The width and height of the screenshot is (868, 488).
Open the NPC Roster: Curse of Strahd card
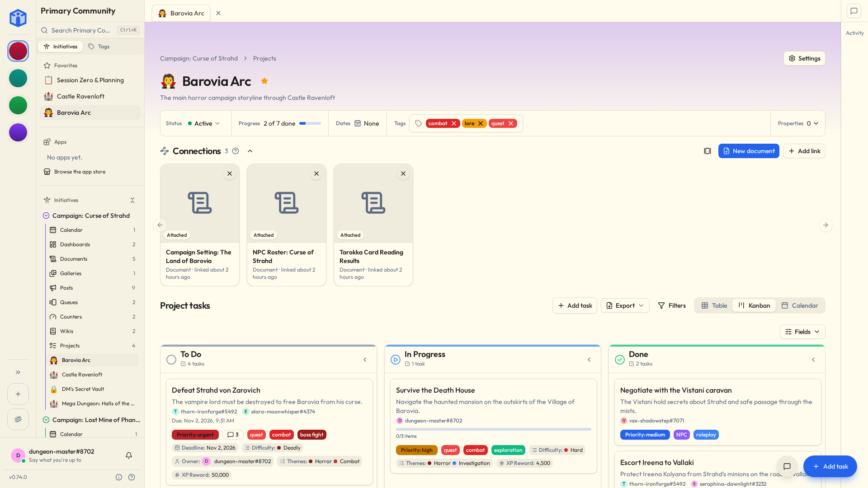coord(287,225)
